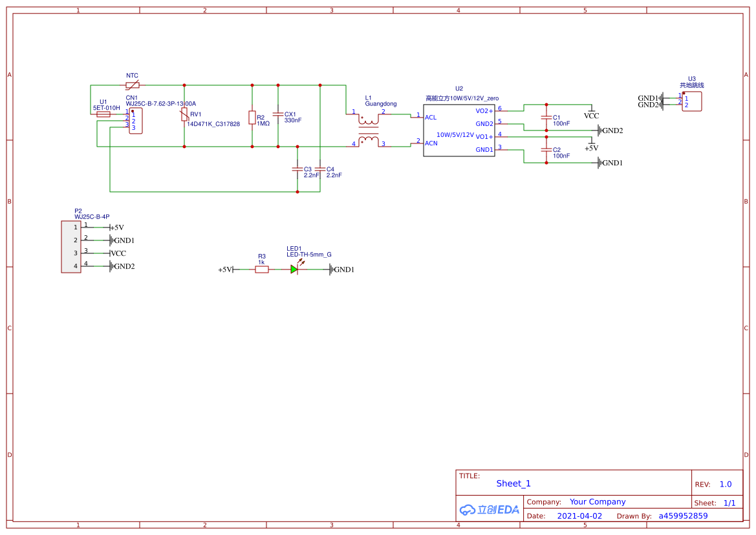
Task: Select the R2 1MΩ resistor symbol
Action: (x=252, y=117)
